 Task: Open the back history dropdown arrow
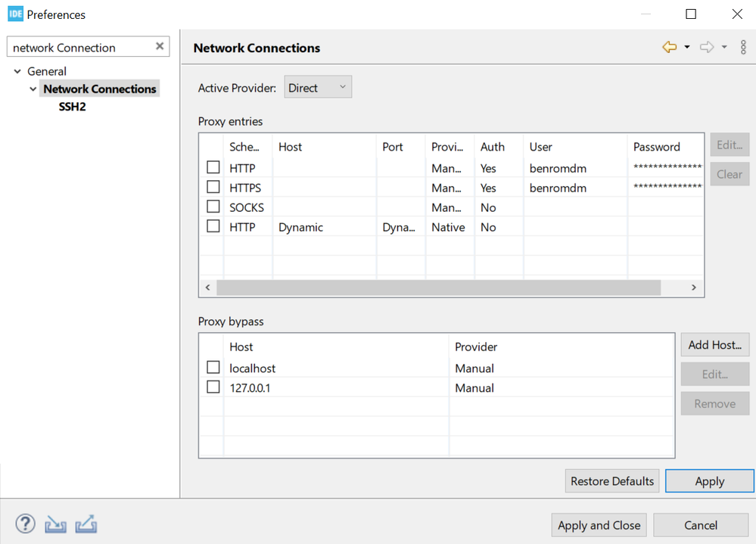tap(687, 48)
